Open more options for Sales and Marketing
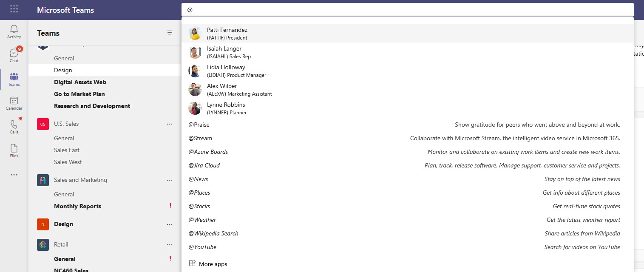Screen dimensions: 644x272 tap(170, 180)
